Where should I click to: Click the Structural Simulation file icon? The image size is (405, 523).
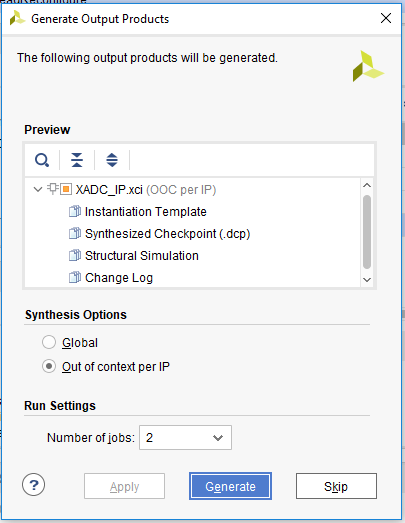click(75, 255)
